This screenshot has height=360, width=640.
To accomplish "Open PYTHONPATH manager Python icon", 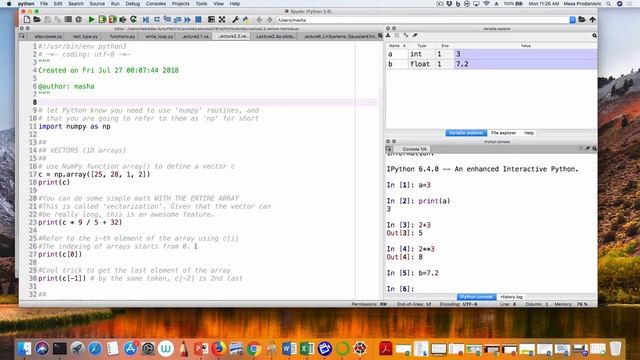I will [245, 19].
